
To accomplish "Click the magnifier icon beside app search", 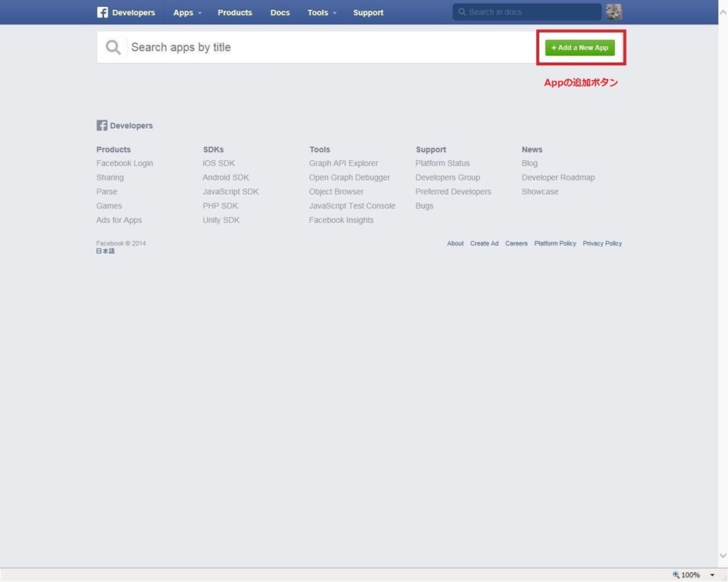I will coord(113,47).
